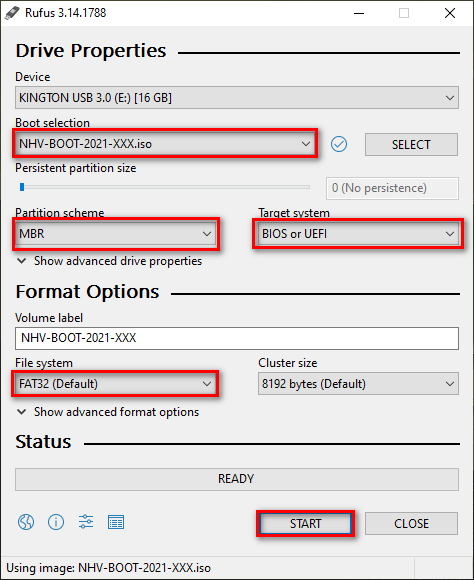Expand Show advanced format options
The height and width of the screenshot is (580, 474).
(108, 412)
